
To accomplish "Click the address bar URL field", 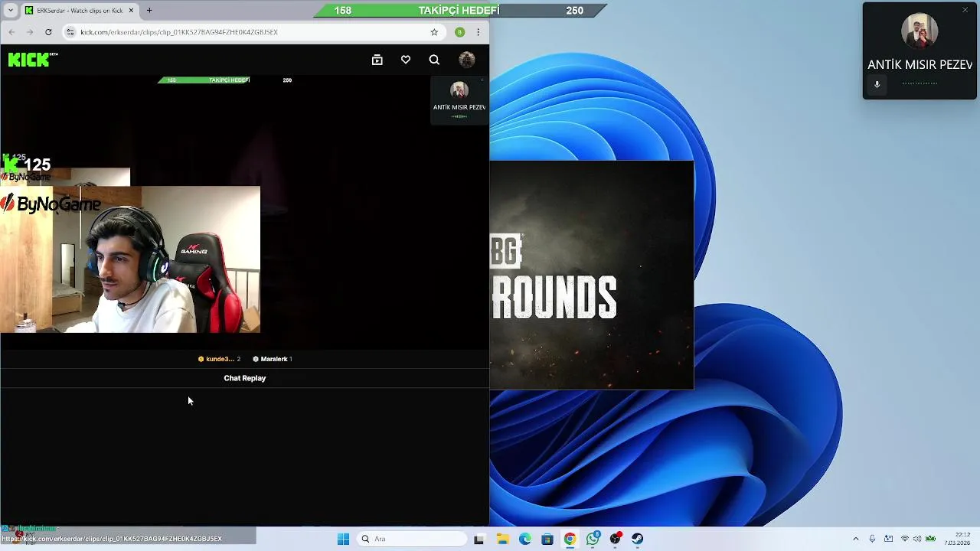I will pos(253,32).
